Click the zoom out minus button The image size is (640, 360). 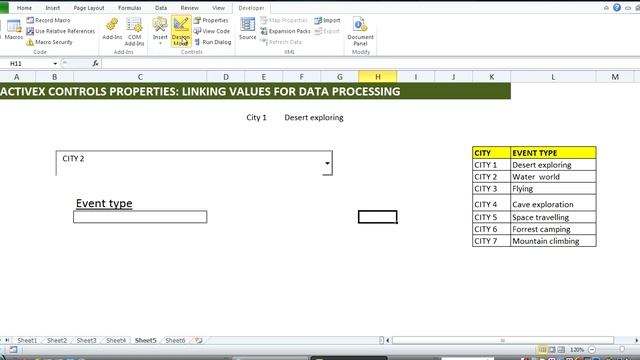click(592, 350)
